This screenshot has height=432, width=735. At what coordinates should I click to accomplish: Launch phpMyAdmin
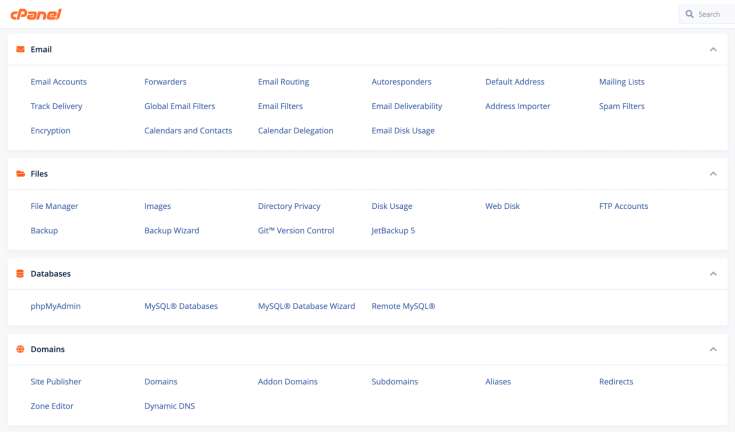click(x=55, y=306)
